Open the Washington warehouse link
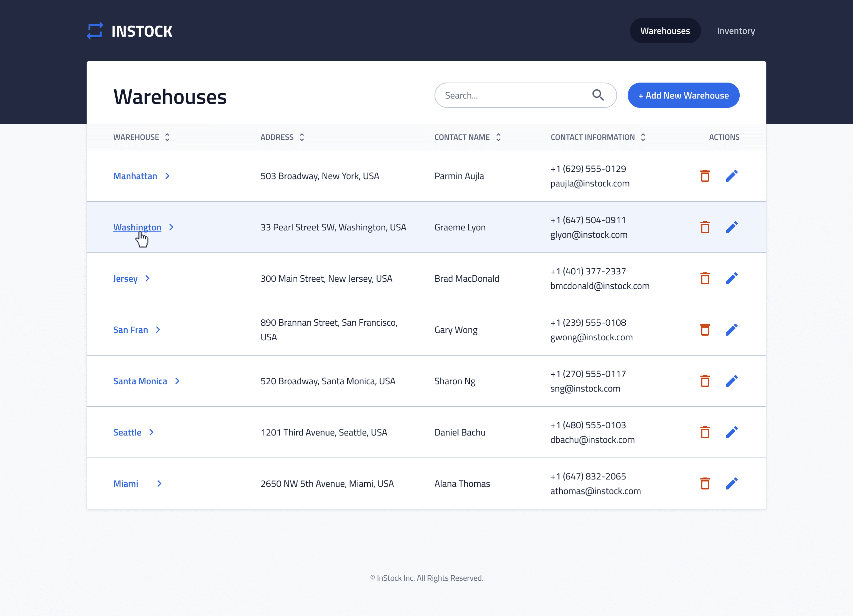The width and height of the screenshot is (853, 616). [x=137, y=227]
